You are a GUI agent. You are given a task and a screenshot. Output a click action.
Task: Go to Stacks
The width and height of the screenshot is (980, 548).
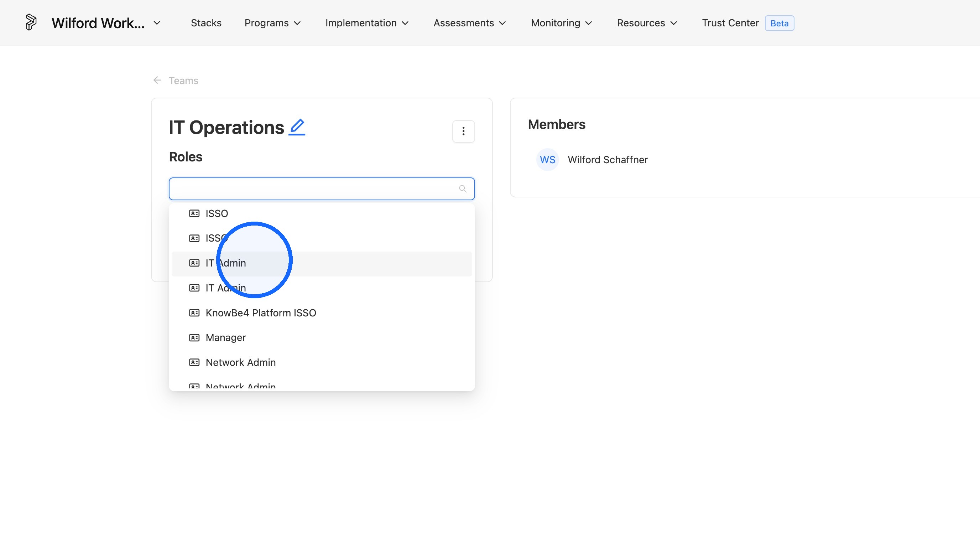coord(206,23)
